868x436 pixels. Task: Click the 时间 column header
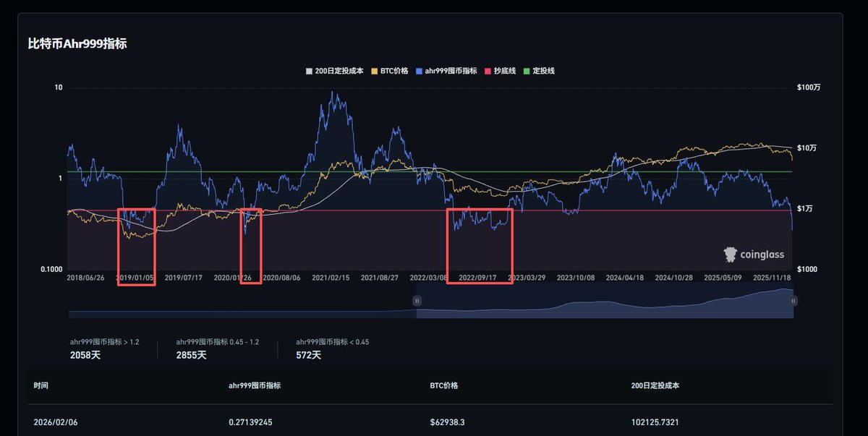tap(41, 386)
